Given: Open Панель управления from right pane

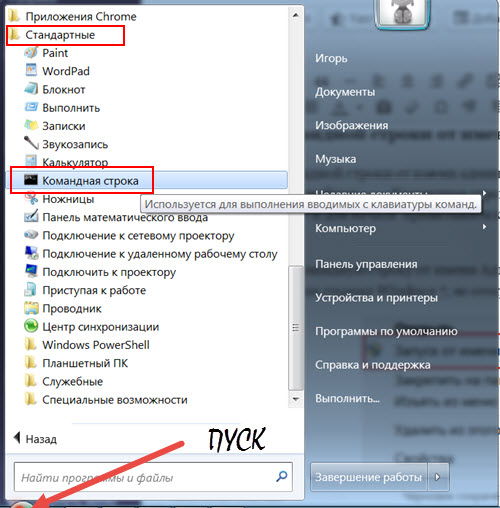Looking at the screenshot, I should point(366,264).
